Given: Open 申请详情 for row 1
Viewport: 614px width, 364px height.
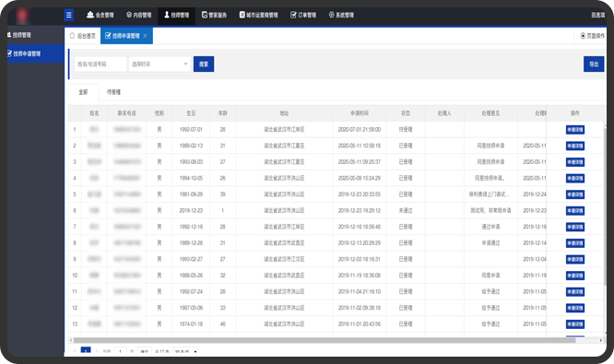Looking at the screenshot, I should tap(575, 130).
